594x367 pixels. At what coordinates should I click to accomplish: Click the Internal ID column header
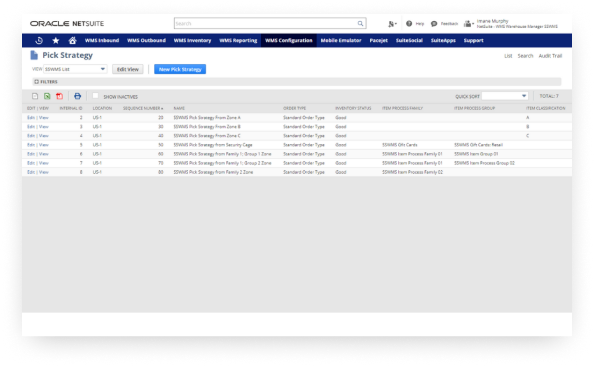(x=71, y=108)
